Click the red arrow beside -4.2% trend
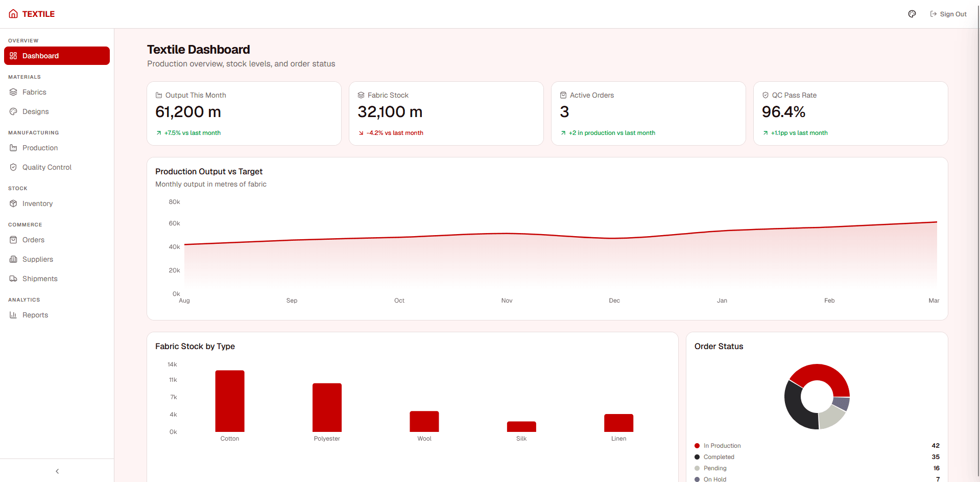 [361, 133]
